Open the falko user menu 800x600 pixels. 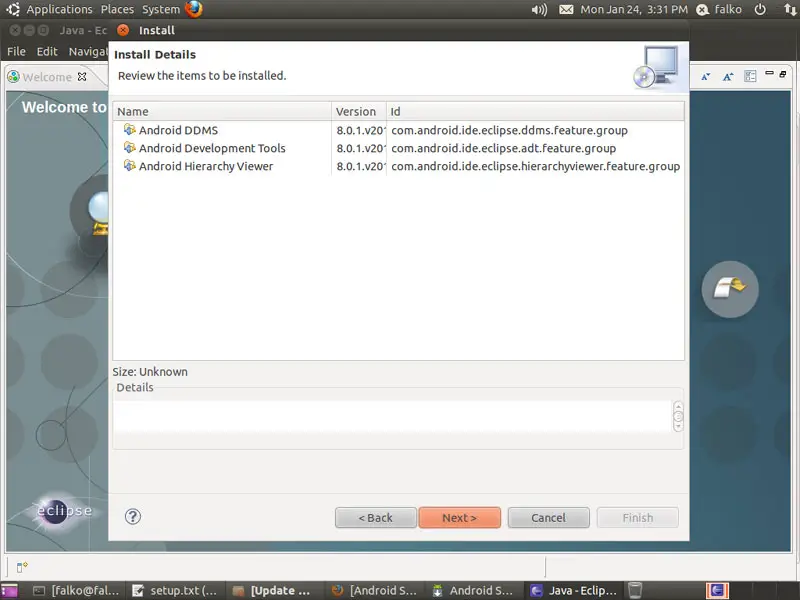click(x=719, y=9)
